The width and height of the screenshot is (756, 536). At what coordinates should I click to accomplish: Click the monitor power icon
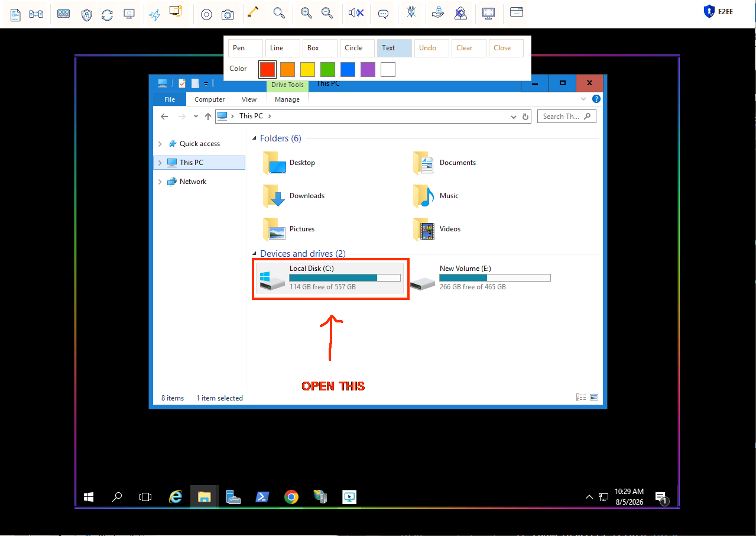click(x=129, y=14)
